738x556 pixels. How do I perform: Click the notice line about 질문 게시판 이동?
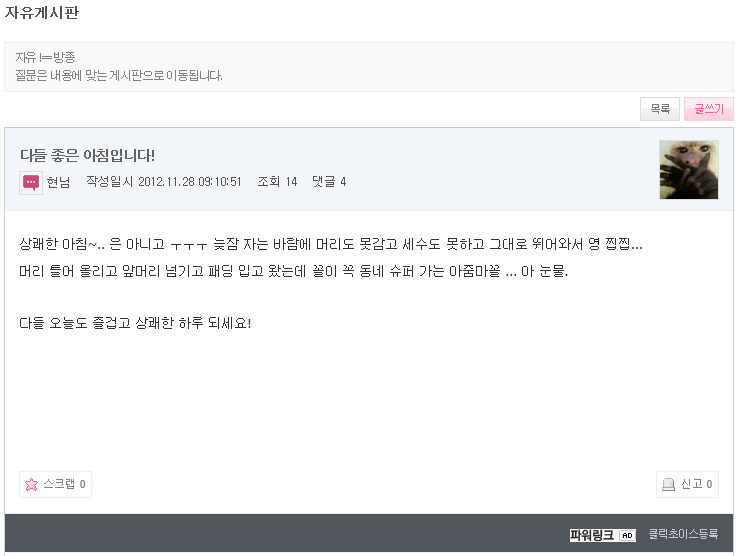click(x=119, y=75)
